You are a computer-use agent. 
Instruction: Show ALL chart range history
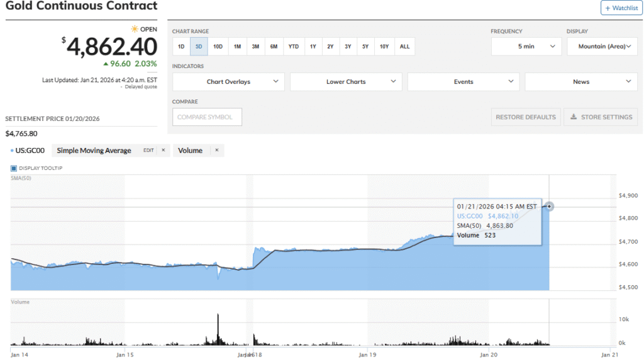(404, 47)
